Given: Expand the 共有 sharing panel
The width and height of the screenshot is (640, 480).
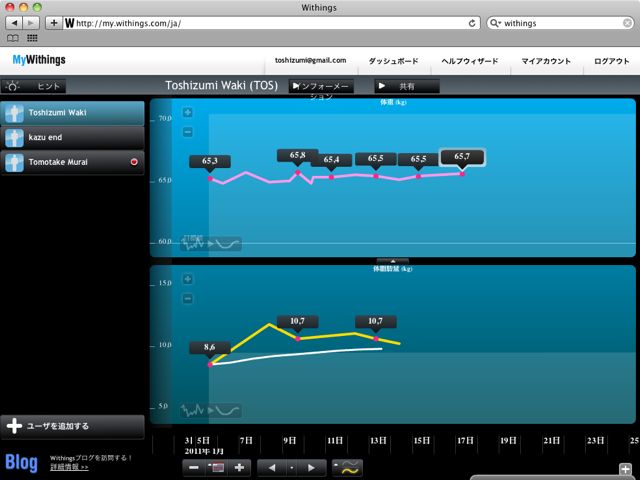Looking at the screenshot, I should point(407,86).
